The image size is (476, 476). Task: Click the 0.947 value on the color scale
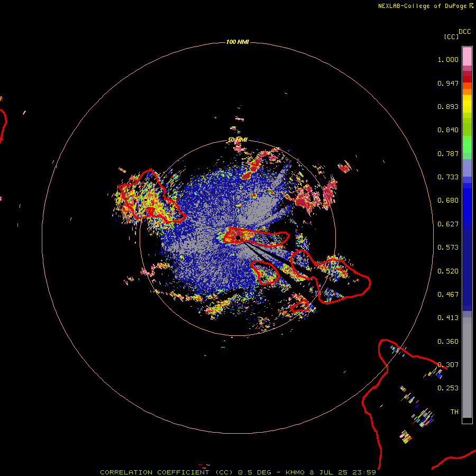[x=448, y=83]
